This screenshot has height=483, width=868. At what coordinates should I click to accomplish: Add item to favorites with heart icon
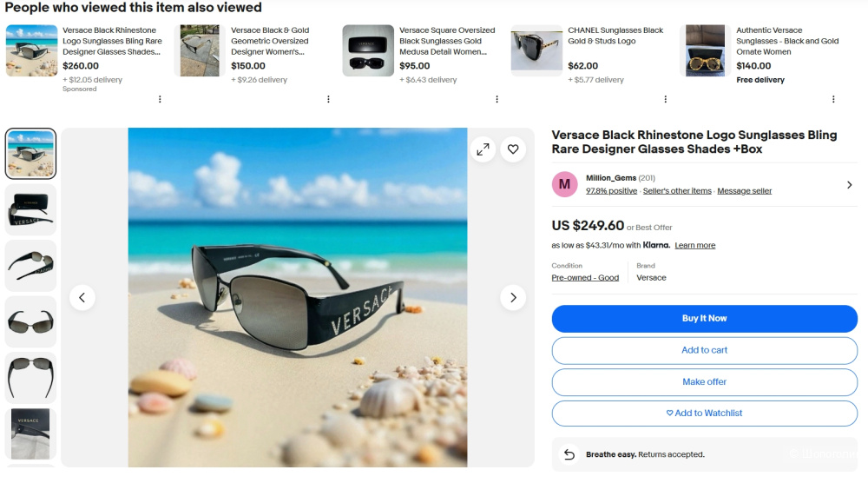[513, 149]
